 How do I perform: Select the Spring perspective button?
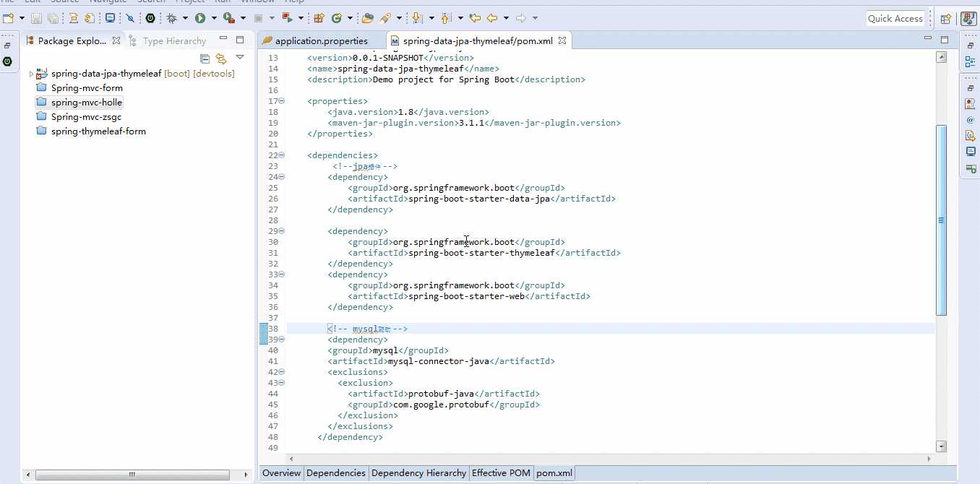pos(968,19)
